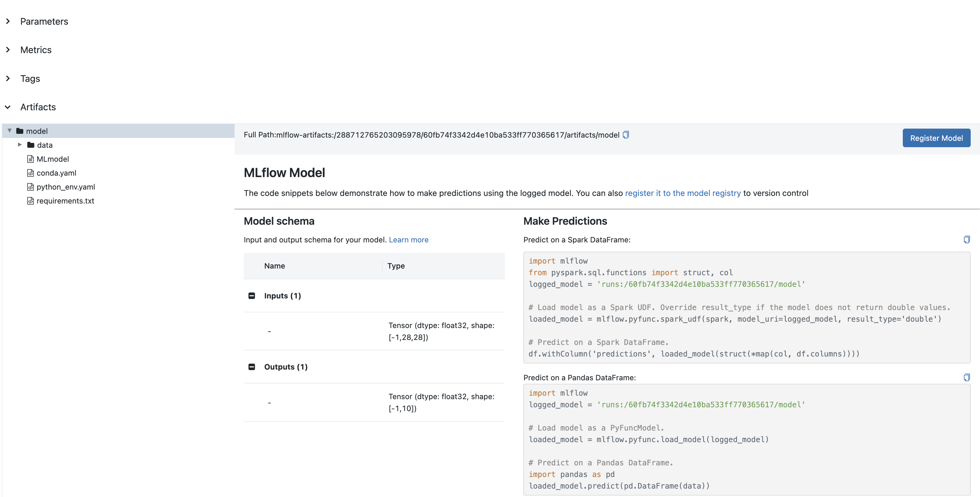Image resolution: width=980 pixels, height=497 pixels.
Task: Click the Register Model button
Action: tap(936, 138)
